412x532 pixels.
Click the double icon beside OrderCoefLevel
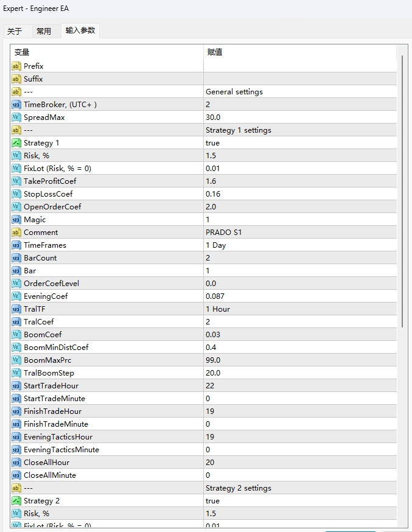(x=16, y=284)
